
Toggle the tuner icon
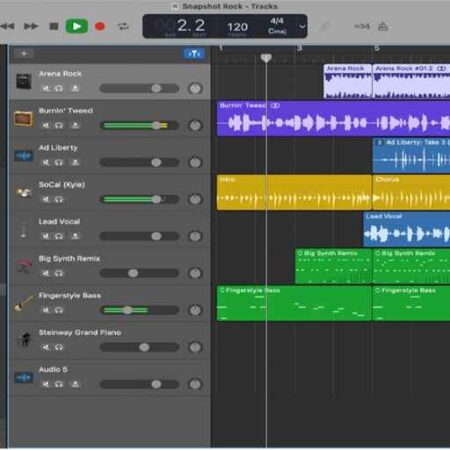coord(325,26)
